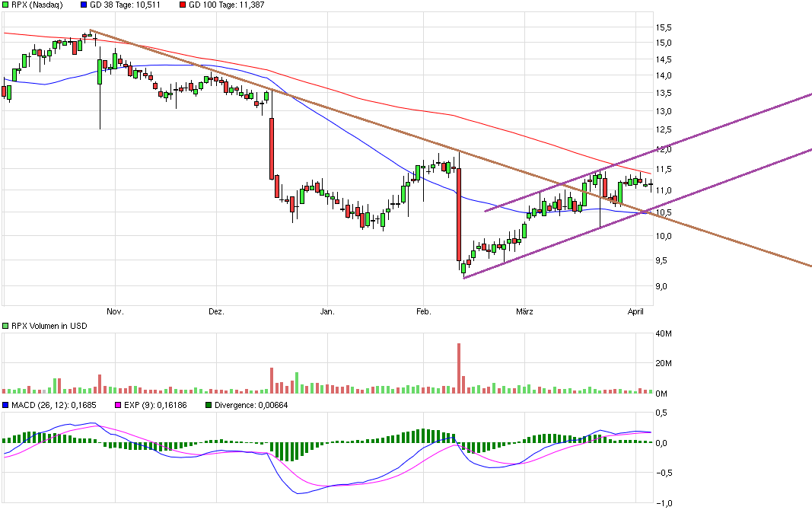
Task: Select the Feb. label on the time axis
Action: [x=423, y=311]
